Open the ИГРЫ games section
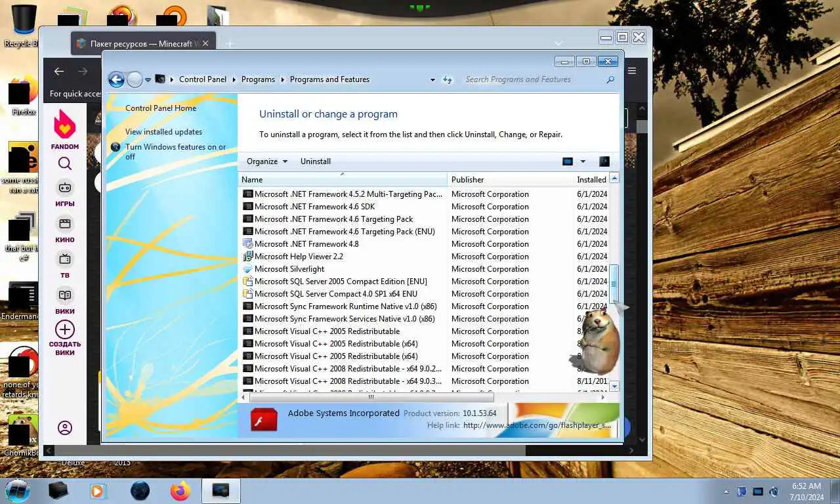 64,193
